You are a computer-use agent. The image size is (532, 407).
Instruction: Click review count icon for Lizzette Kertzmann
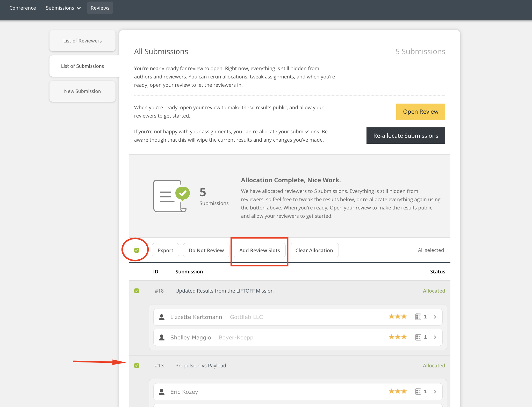(x=418, y=317)
